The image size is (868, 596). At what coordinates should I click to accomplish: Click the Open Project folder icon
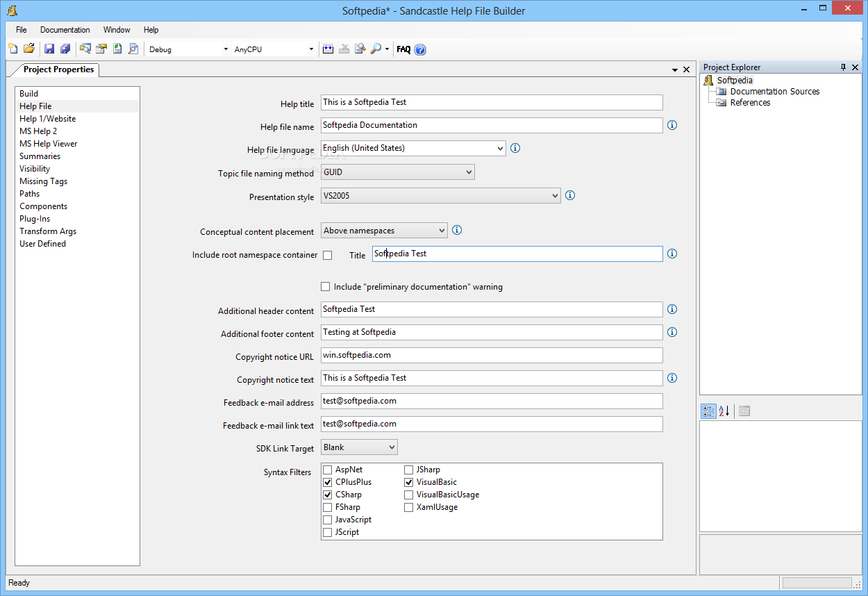(29, 49)
